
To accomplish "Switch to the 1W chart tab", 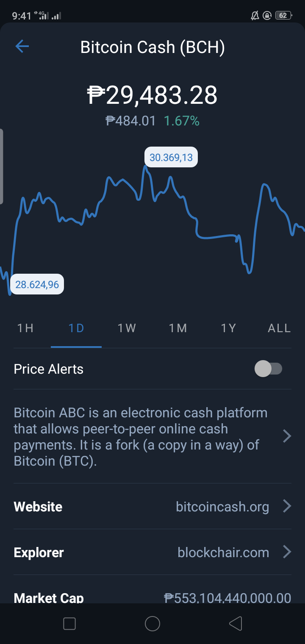I will click(x=127, y=328).
